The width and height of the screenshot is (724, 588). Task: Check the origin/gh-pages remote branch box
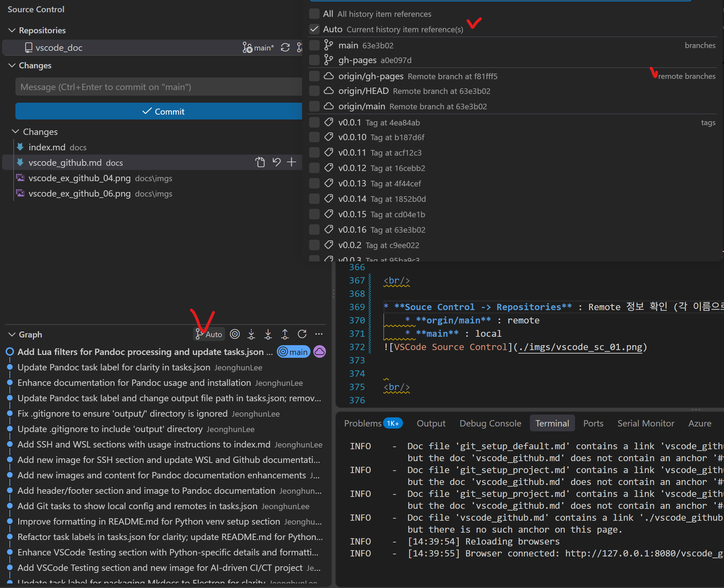point(314,76)
